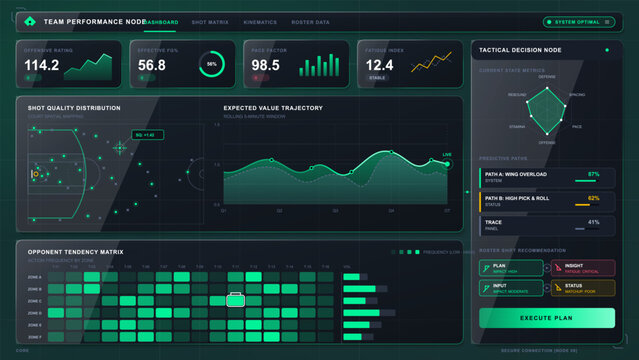
Task: Click the Shot Quality Distribution heading
Action: (x=74, y=108)
